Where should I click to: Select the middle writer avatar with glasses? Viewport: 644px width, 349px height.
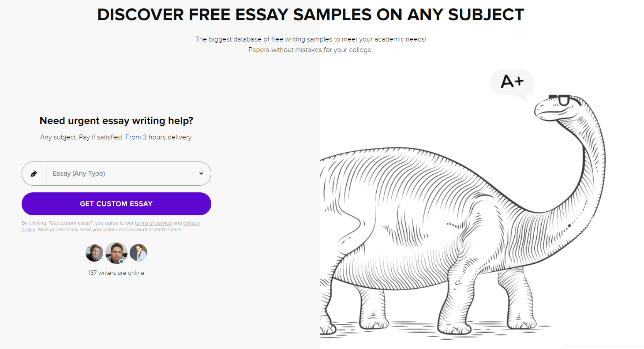[x=116, y=253]
